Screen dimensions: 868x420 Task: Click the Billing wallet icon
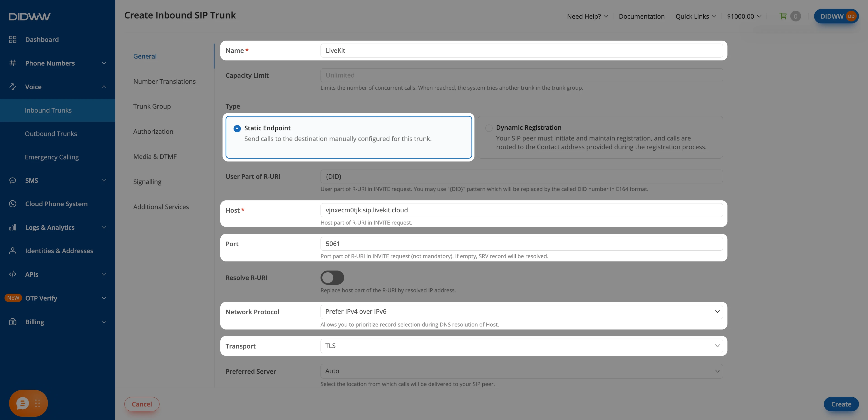[12, 322]
